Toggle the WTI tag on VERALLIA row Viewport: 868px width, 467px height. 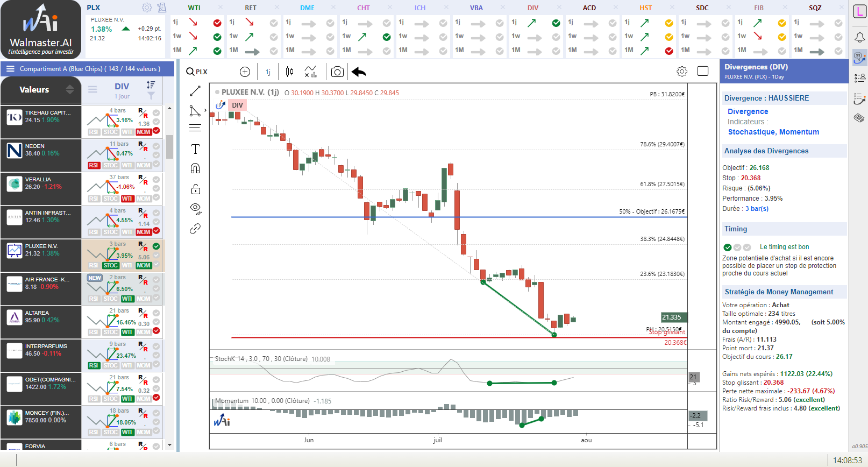pos(127,199)
